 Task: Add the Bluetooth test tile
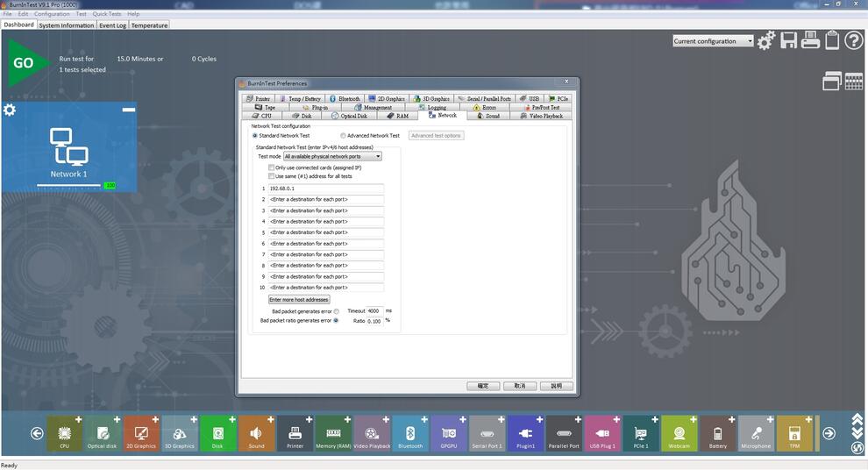424,420
